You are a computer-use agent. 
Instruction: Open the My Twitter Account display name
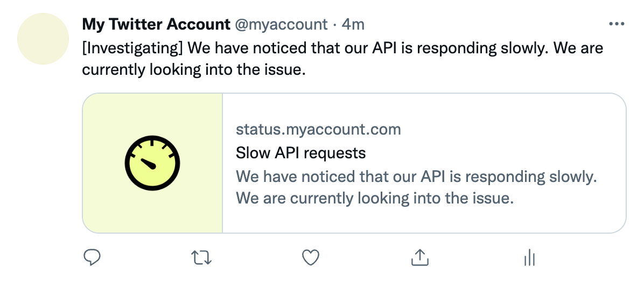[x=156, y=24]
